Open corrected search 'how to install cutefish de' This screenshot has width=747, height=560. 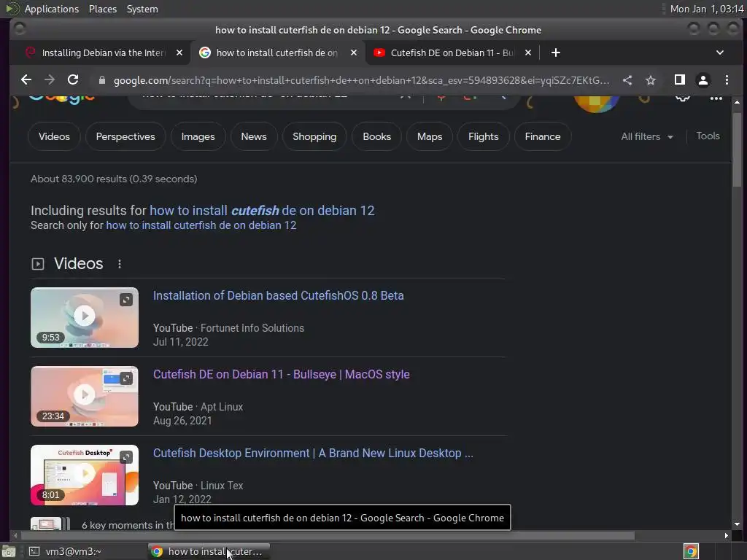(x=262, y=211)
